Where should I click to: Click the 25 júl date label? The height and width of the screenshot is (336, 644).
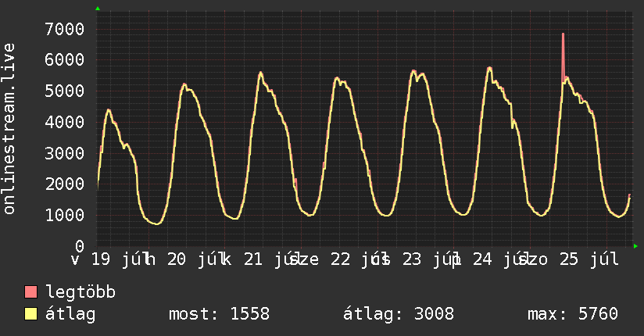pos(589,259)
